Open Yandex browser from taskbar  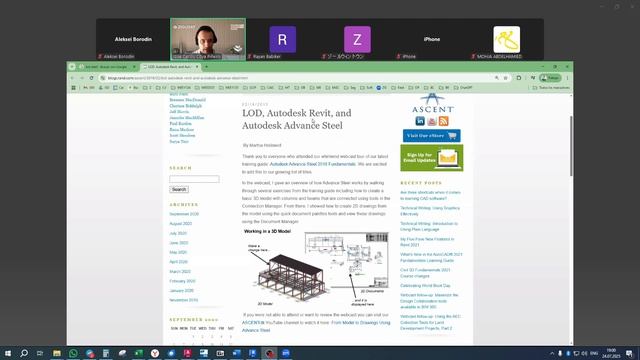click(x=155, y=353)
